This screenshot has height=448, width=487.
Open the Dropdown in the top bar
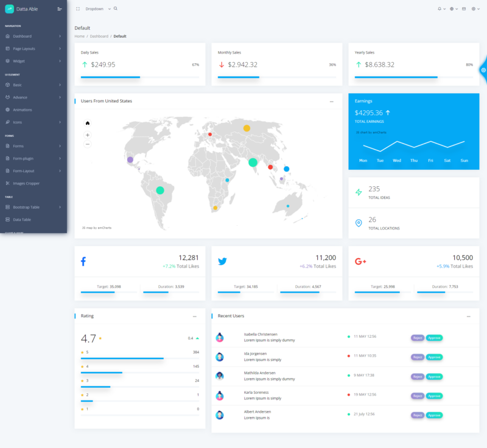pos(94,9)
